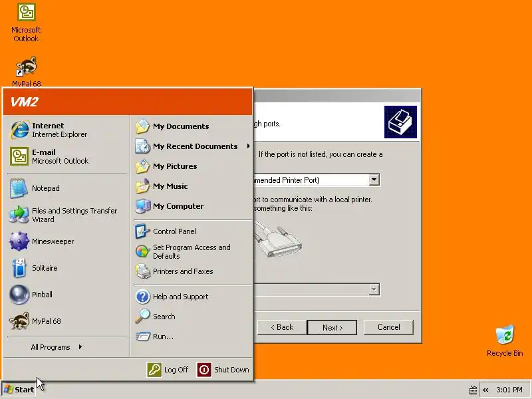Expand the My Recent Documents submenu

[192, 146]
